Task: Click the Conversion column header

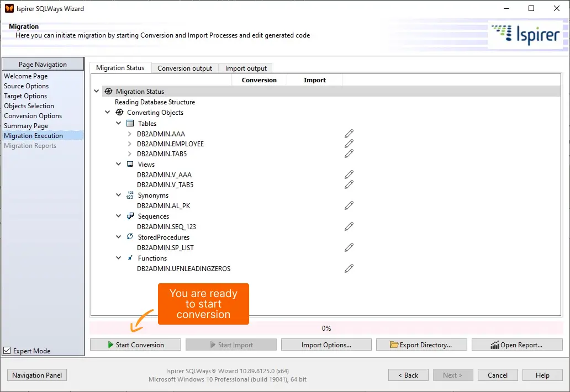Action: (259, 80)
